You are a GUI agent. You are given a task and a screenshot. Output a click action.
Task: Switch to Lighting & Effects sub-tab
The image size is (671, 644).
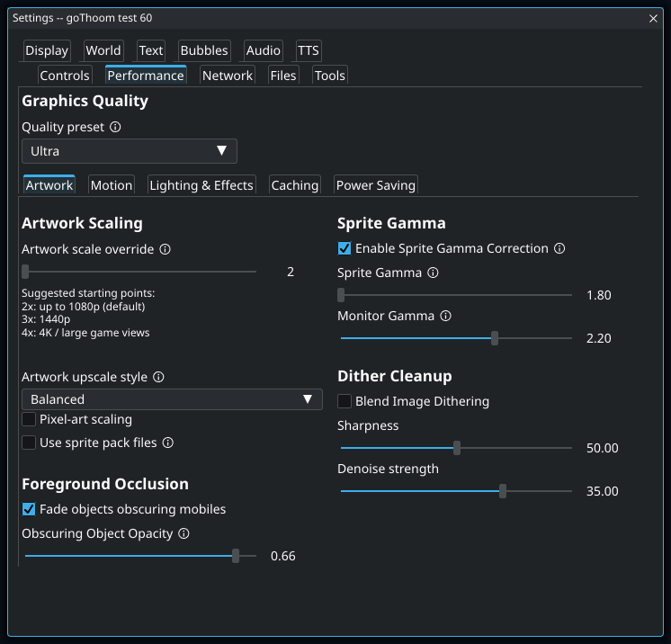[201, 185]
